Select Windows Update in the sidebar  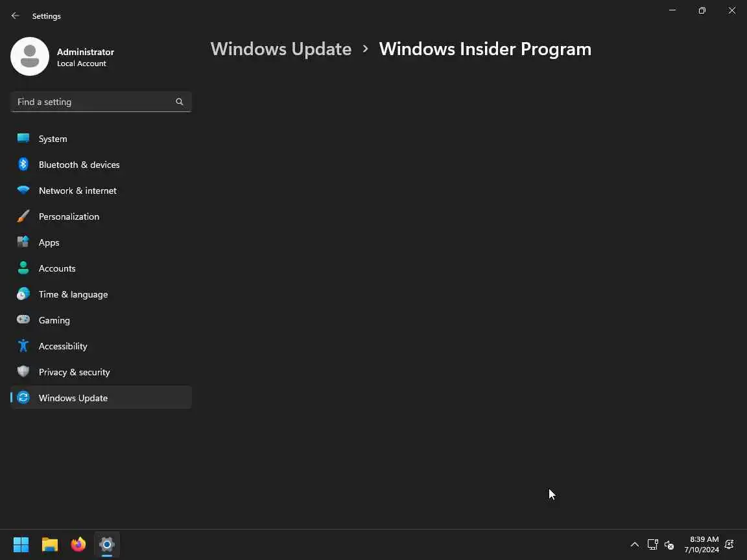101,397
